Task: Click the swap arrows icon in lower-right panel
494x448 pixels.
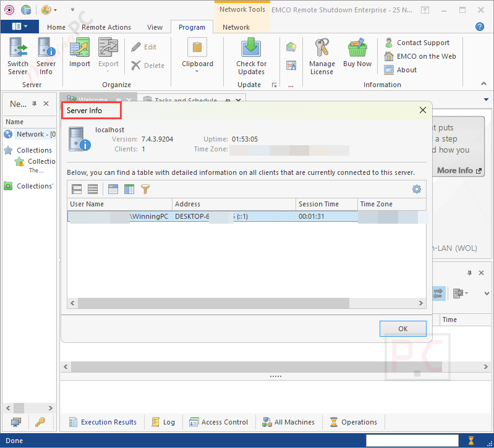Action: tap(438, 294)
